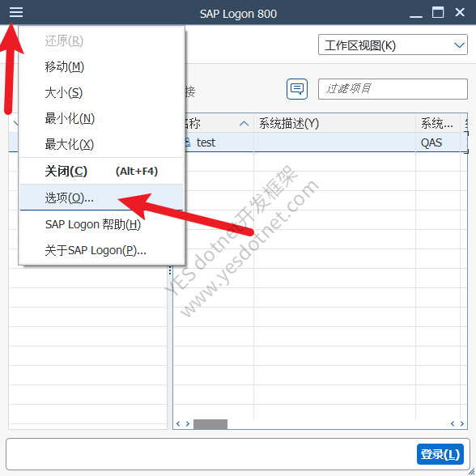Focus the 过滤项目 filter input field
This screenshot has width=476, height=476.
click(393, 89)
